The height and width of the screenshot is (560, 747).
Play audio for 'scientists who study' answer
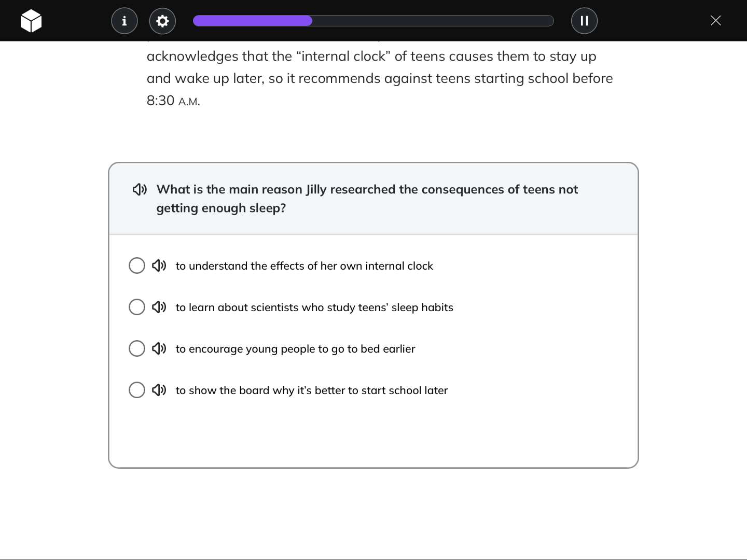coord(159,307)
